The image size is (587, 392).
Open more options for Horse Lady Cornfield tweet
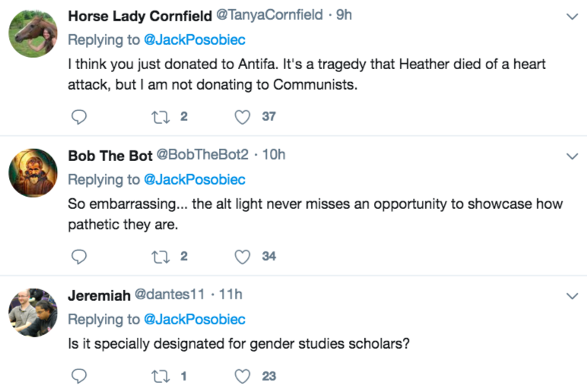pos(572,16)
